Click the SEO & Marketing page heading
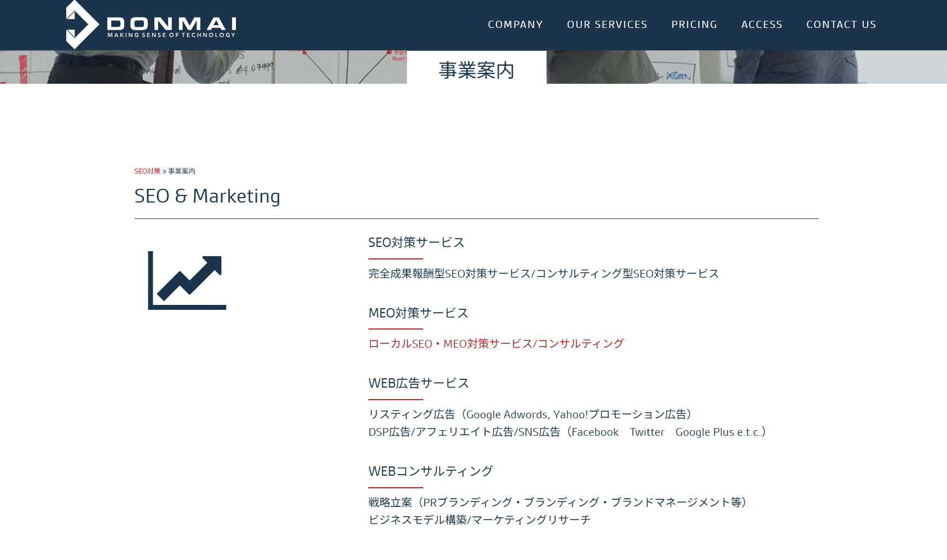The image size is (947, 560). click(x=207, y=196)
